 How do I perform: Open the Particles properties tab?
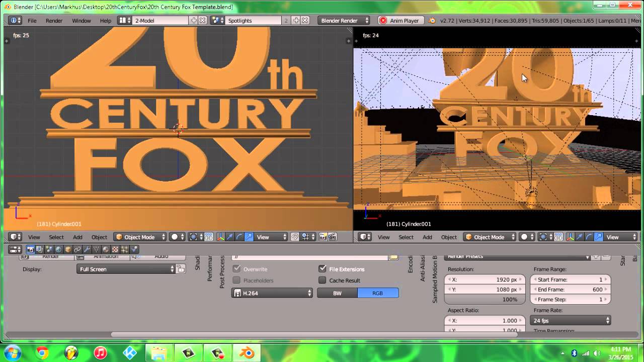(x=124, y=249)
